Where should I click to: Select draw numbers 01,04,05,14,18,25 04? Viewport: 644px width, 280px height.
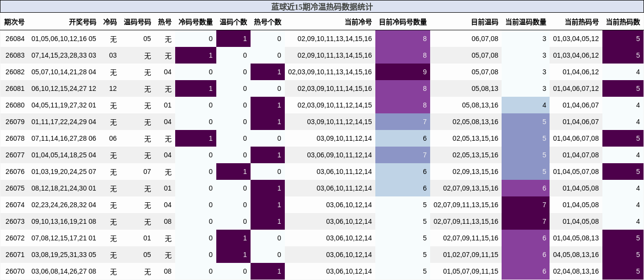coord(64,155)
